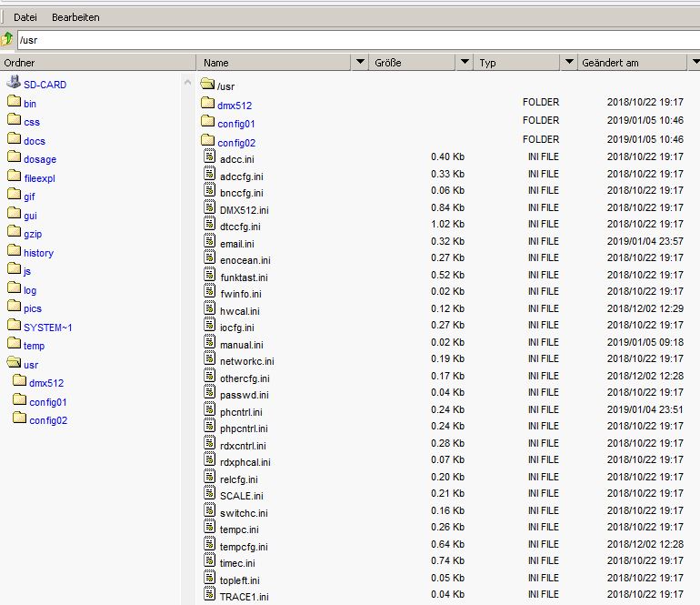
Task: Click the iocfg.ini file name
Action: click(237, 328)
